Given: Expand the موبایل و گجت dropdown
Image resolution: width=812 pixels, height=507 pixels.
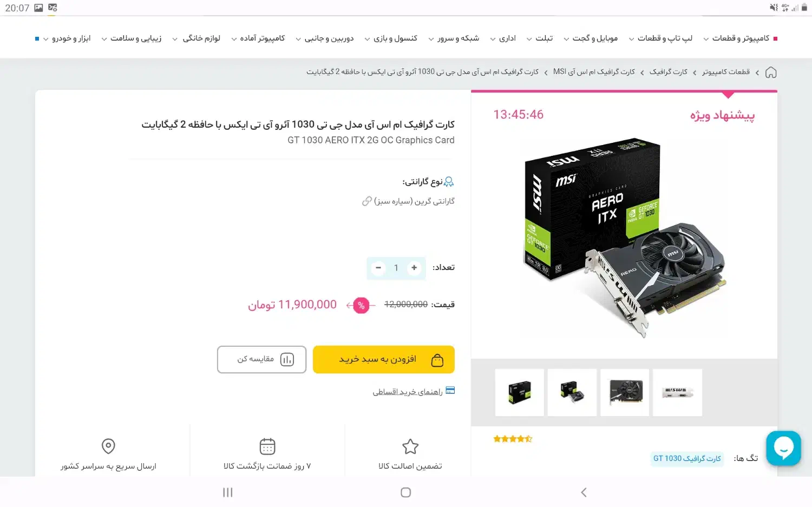Looking at the screenshot, I should (x=590, y=38).
